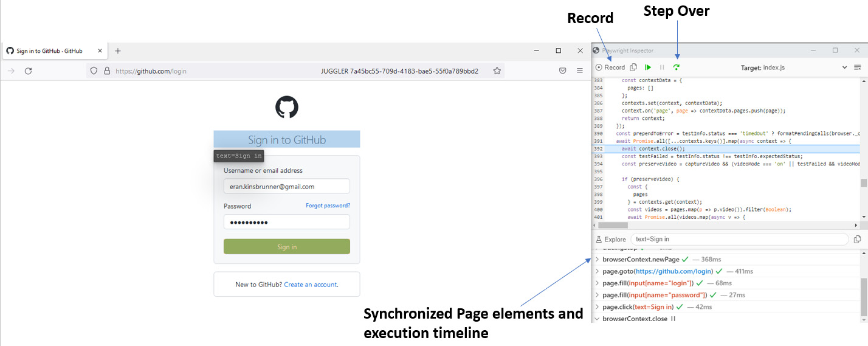Viewport: 868px width, 346px height.
Task: Reload the GitHub login page
Action: coord(28,71)
